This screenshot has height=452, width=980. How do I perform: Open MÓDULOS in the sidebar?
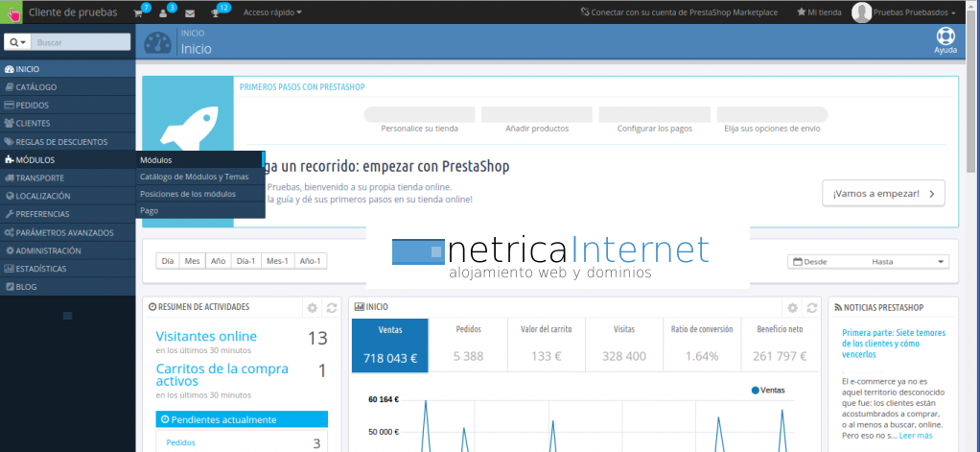coord(67,160)
